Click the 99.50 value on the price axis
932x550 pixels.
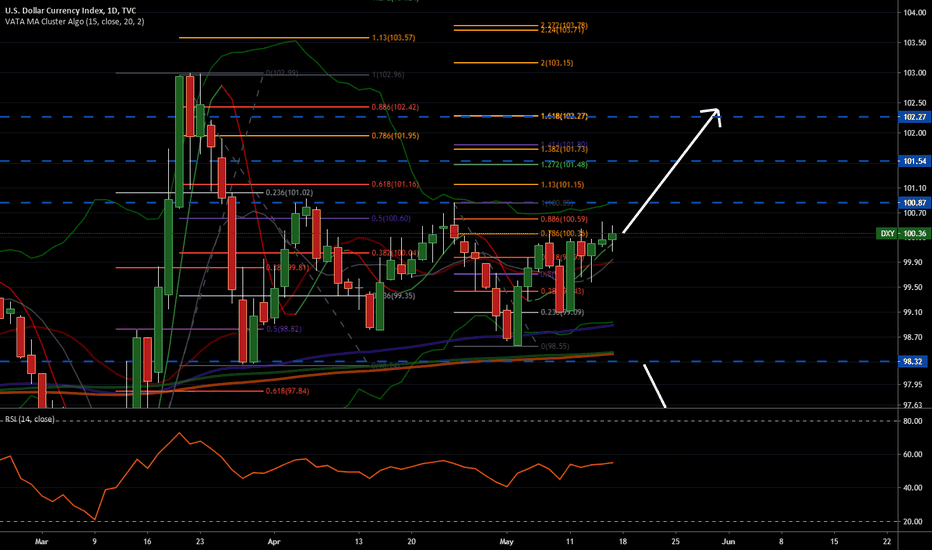(x=915, y=287)
